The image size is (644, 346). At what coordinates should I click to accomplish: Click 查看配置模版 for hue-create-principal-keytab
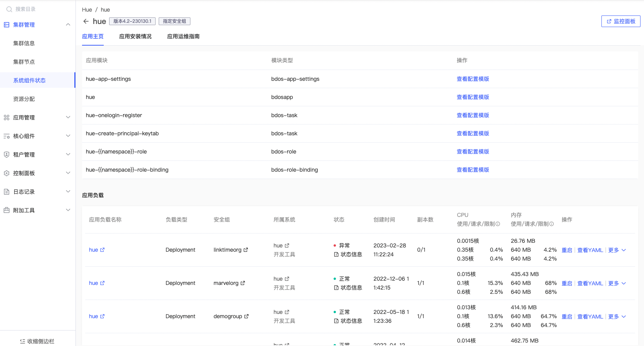473,133
